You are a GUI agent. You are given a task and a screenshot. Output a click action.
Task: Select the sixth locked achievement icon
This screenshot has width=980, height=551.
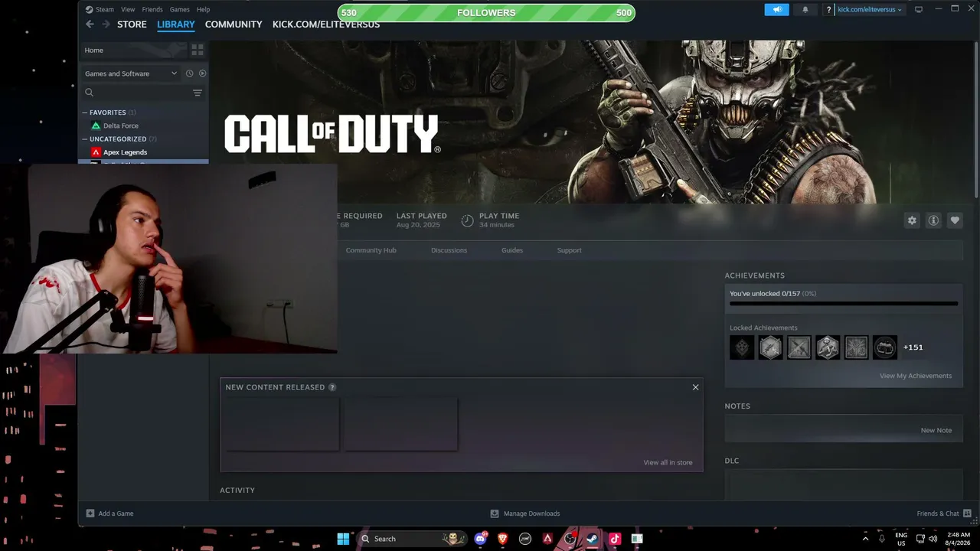click(884, 347)
